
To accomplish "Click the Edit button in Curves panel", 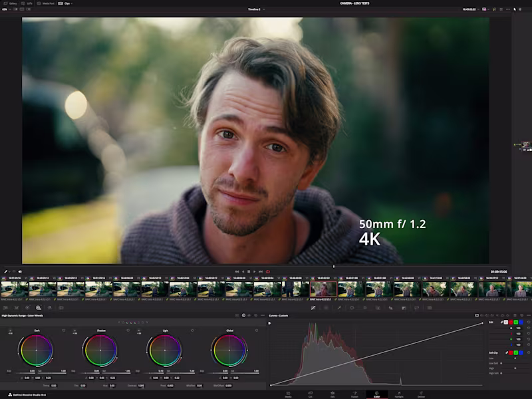I will coord(491,323).
